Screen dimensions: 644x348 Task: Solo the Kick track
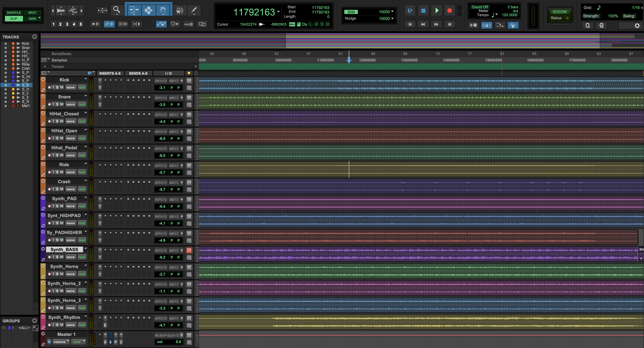(57, 87)
